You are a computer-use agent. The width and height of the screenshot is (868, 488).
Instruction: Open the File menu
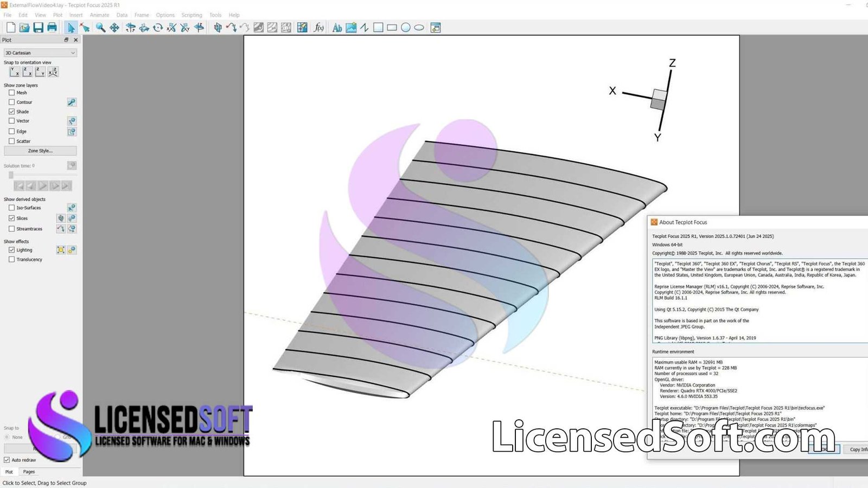point(8,15)
